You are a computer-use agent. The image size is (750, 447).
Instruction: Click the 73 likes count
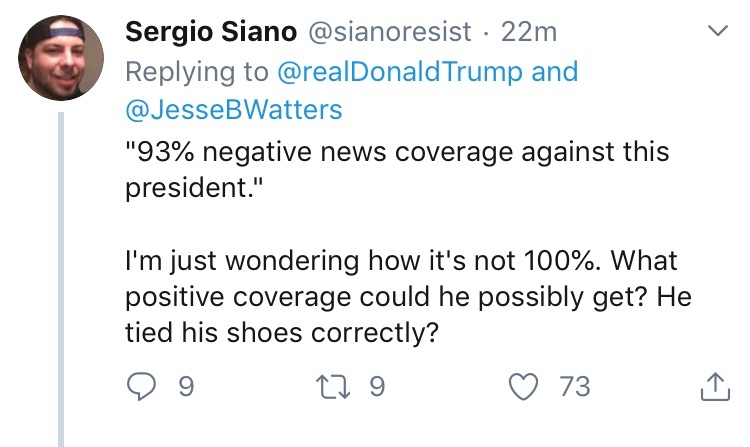coord(576,386)
